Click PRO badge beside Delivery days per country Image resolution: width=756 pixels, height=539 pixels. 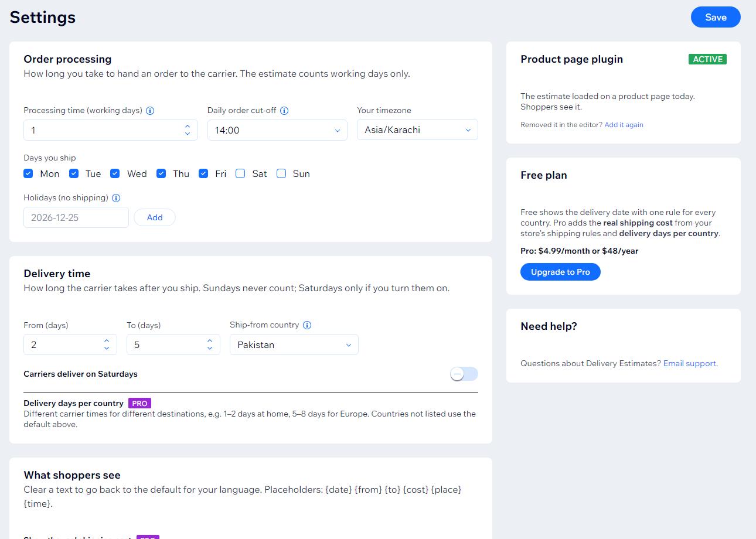pyautogui.click(x=139, y=403)
